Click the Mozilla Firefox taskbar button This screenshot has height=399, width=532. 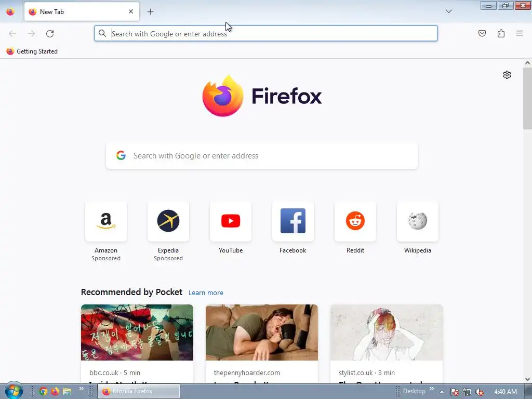(x=139, y=392)
